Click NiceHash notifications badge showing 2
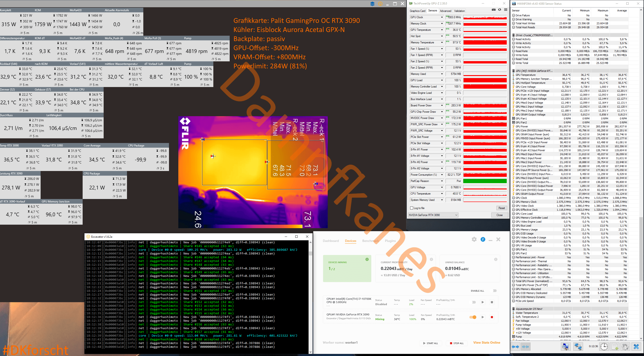The width and height of the screenshot is (644, 356). (x=483, y=239)
